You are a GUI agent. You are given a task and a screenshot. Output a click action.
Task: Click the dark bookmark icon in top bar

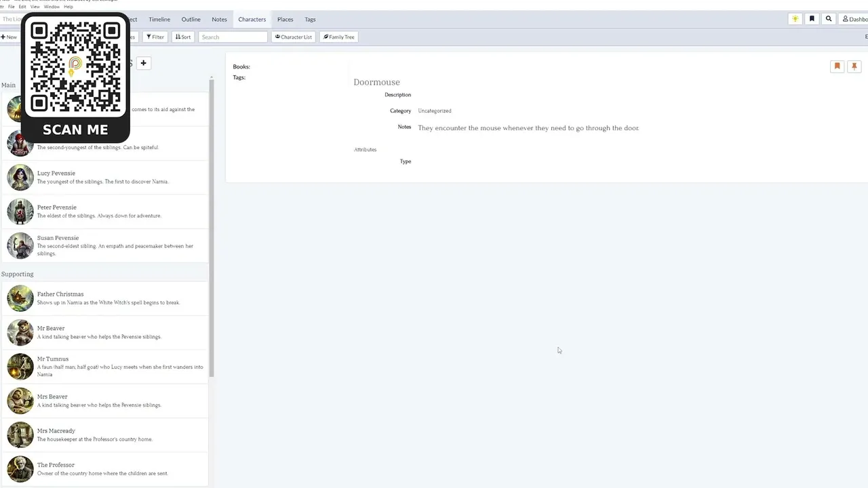pos(812,19)
